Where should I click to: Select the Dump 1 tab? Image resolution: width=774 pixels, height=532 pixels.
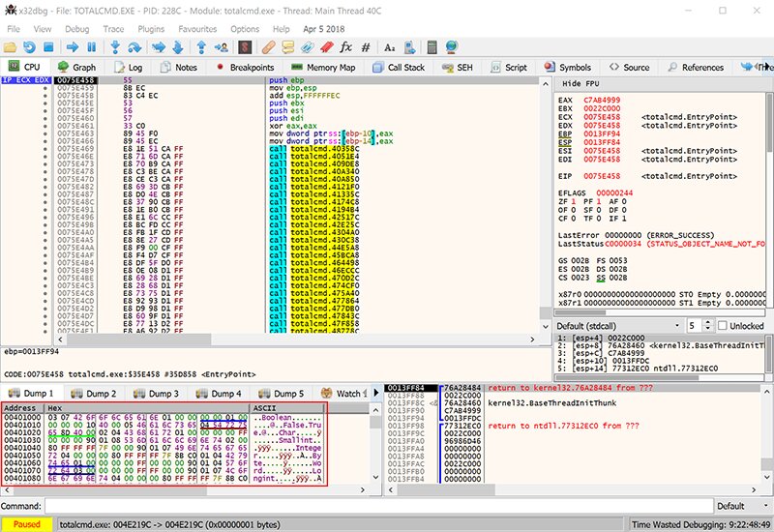click(x=31, y=394)
